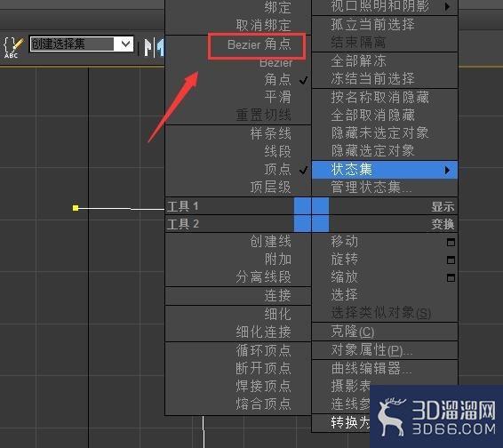Choose 断开顶点 command
This screenshot has height=448, width=503.
[x=263, y=368]
